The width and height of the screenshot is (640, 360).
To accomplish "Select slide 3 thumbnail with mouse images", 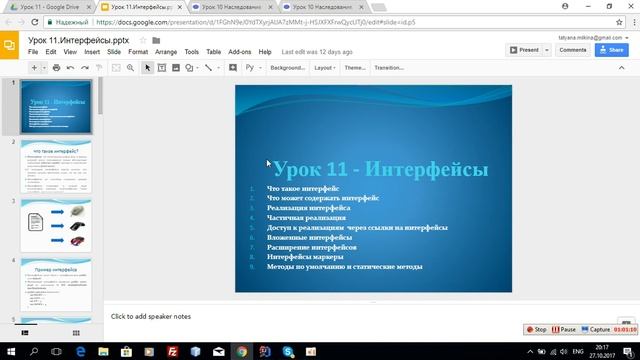I will 56,225.
